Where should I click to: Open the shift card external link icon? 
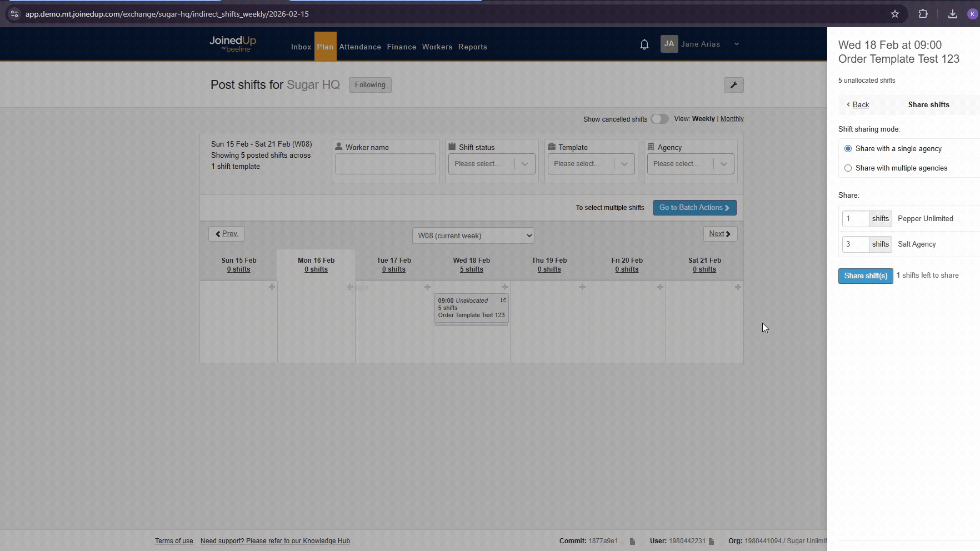(x=503, y=300)
